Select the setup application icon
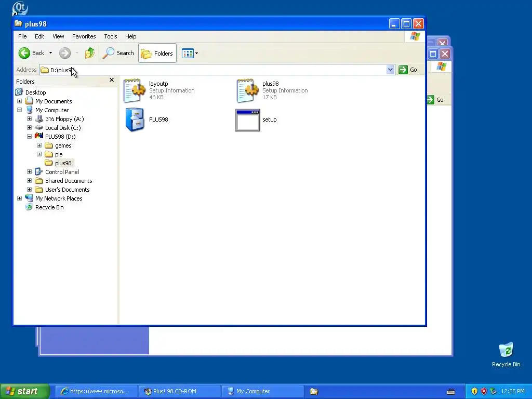 coord(248,120)
